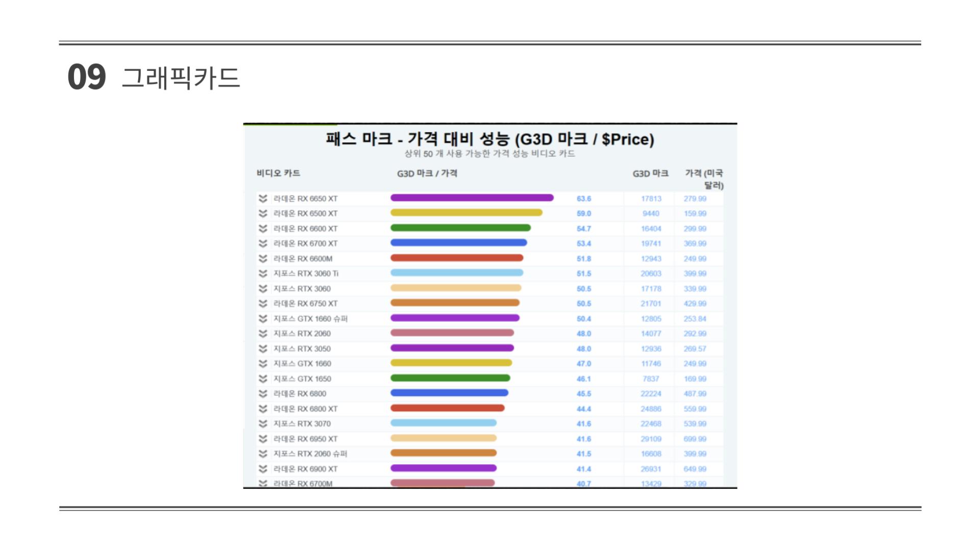Viewport: 980px width, 551px height.
Task: Open the 지포스 RTX 3060 Ti card link
Action: point(306,273)
